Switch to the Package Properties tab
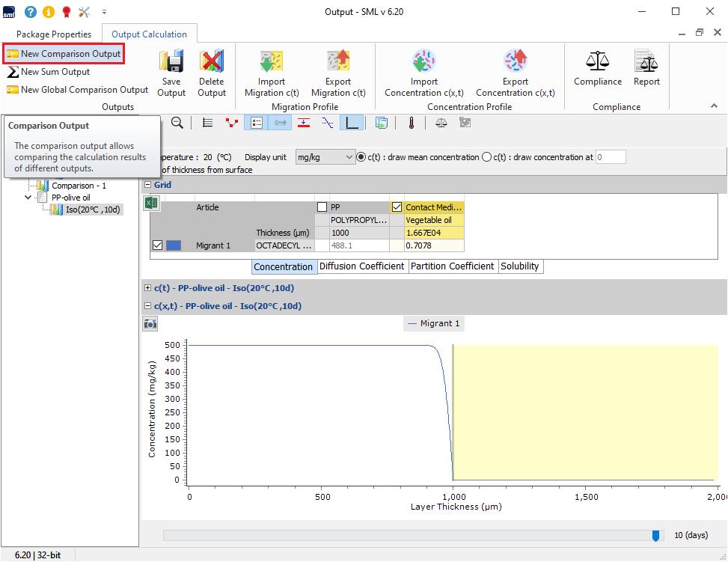This screenshot has height=562, width=728. [54, 34]
